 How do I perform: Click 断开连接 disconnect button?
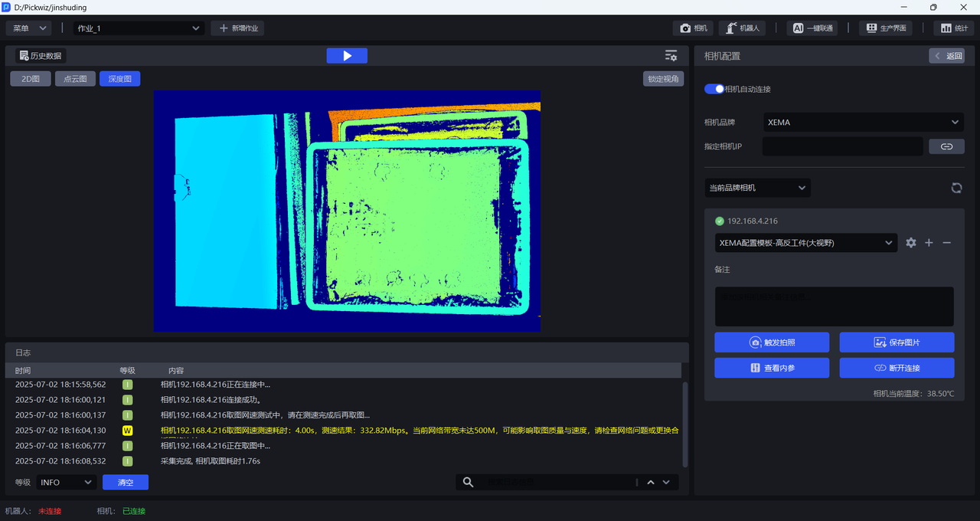click(x=897, y=368)
